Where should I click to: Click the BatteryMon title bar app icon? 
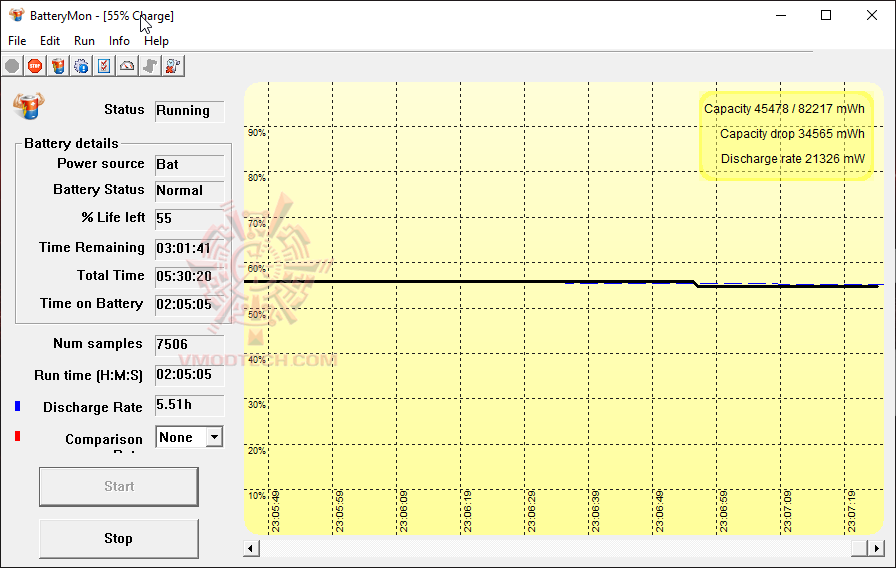[x=17, y=15]
